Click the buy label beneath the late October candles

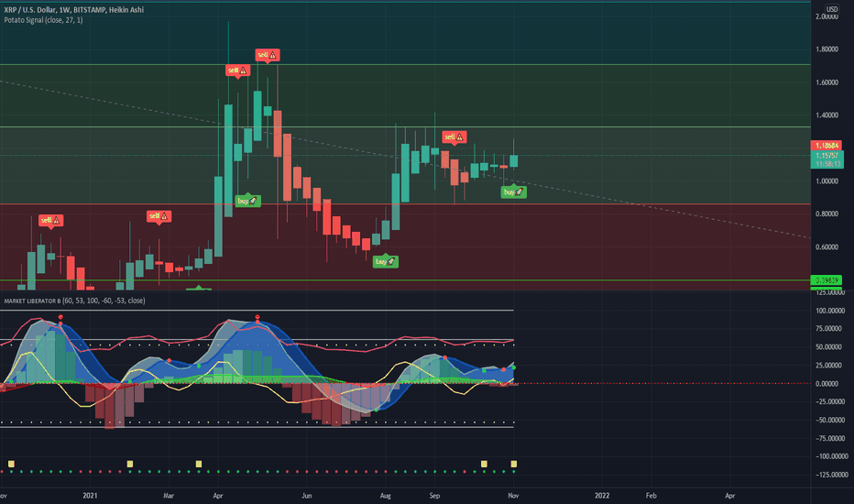[x=514, y=192]
